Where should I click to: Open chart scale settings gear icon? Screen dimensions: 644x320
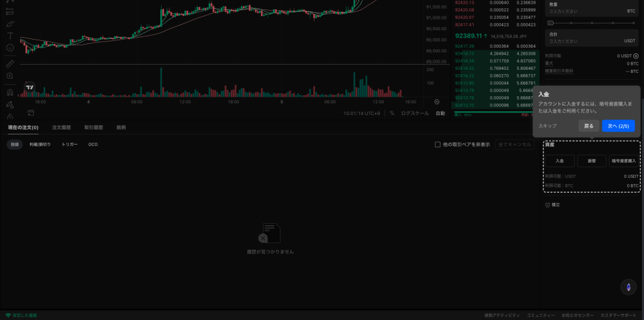pyautogui.click(x=436, y=102)
